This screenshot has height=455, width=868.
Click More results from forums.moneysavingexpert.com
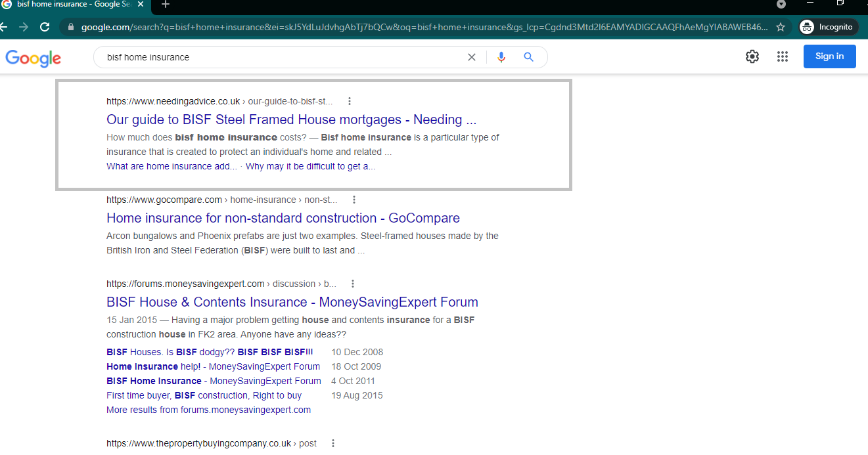pyautogui.click(x=208, y=410)
